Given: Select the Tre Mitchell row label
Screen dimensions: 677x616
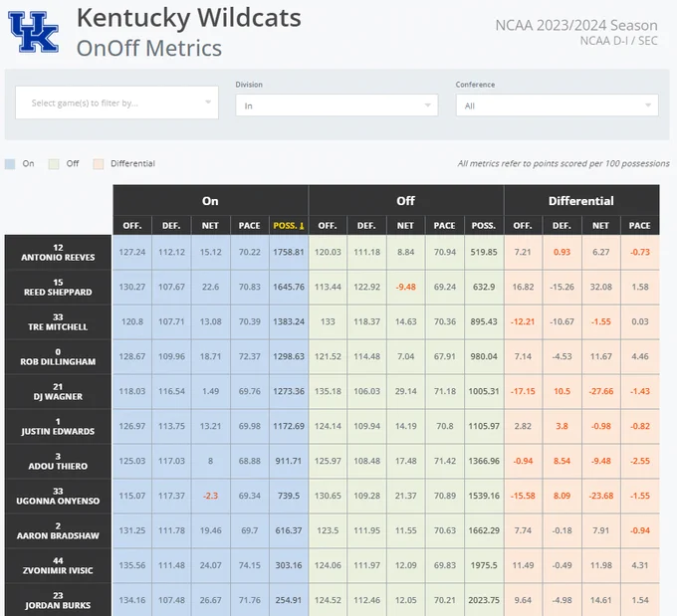Looking at the screenshot, I should (x=58, y=322).
